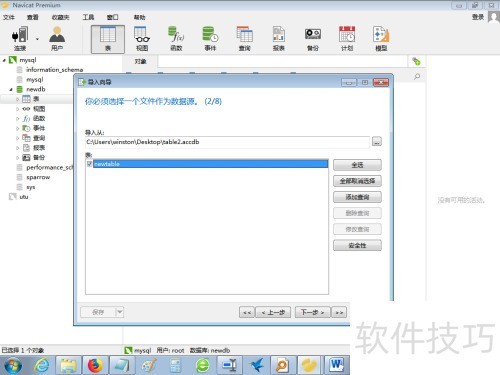Collapse the newdb database node
This screenshot has height=375, width=500.
click(11, 89)
